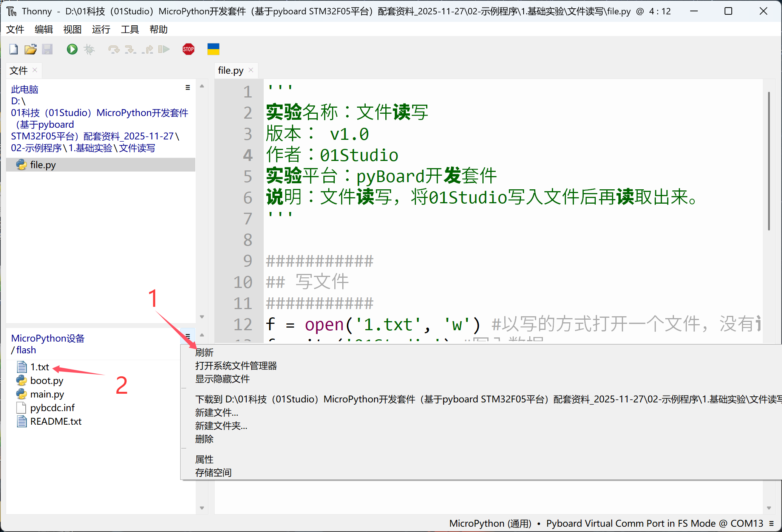Click 存储空间 in the context menu
The height and width of the screenshot is (532, 782).
tap(213, 472)
